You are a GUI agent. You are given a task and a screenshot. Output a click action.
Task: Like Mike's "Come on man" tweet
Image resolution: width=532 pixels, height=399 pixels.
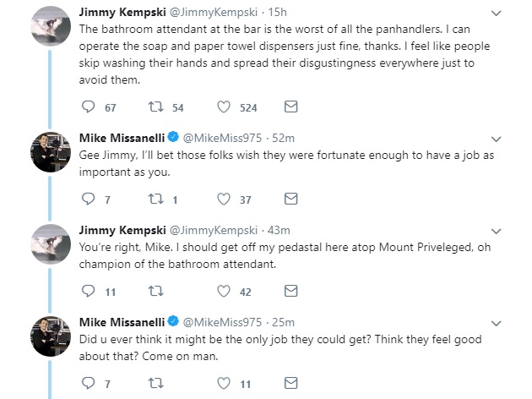(225, 383)
